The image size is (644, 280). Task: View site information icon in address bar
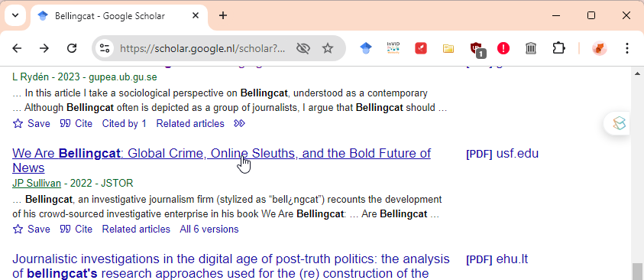coord(105,48)
